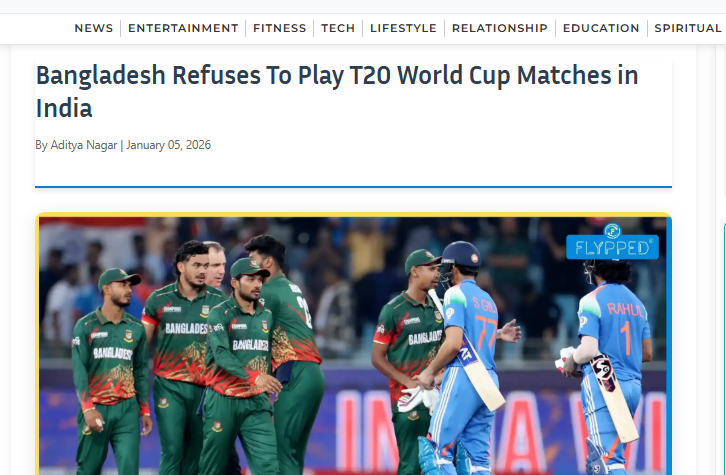Screen dimensions: 726x475
Task: Open the TECH section
Action: [x=338, y=28]
